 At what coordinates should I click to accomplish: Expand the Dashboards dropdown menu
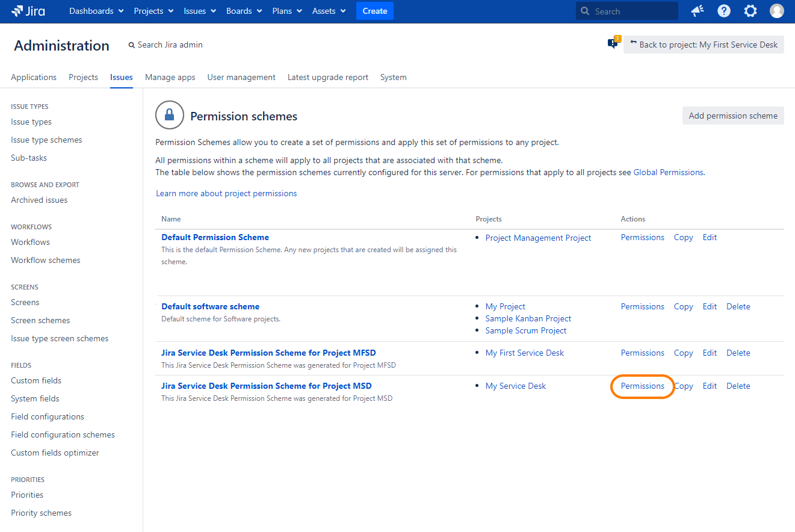point(96,11)
